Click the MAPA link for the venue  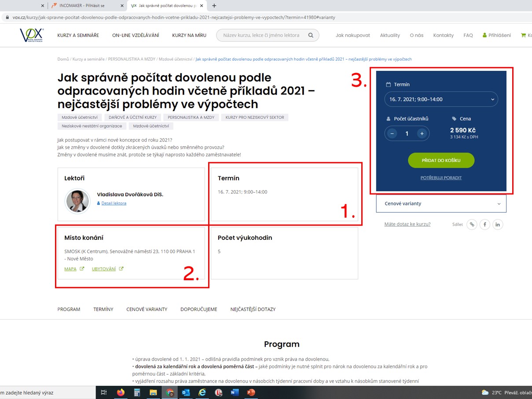click(x=70, y=269)
